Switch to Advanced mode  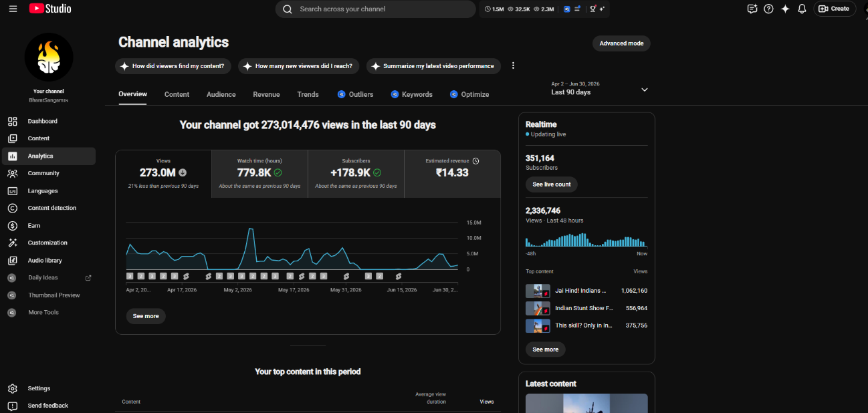point(621,43)
